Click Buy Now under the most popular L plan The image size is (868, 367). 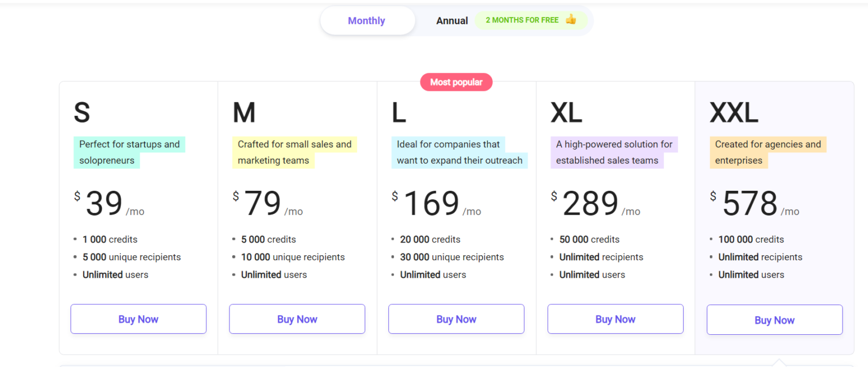click(456, 319)
